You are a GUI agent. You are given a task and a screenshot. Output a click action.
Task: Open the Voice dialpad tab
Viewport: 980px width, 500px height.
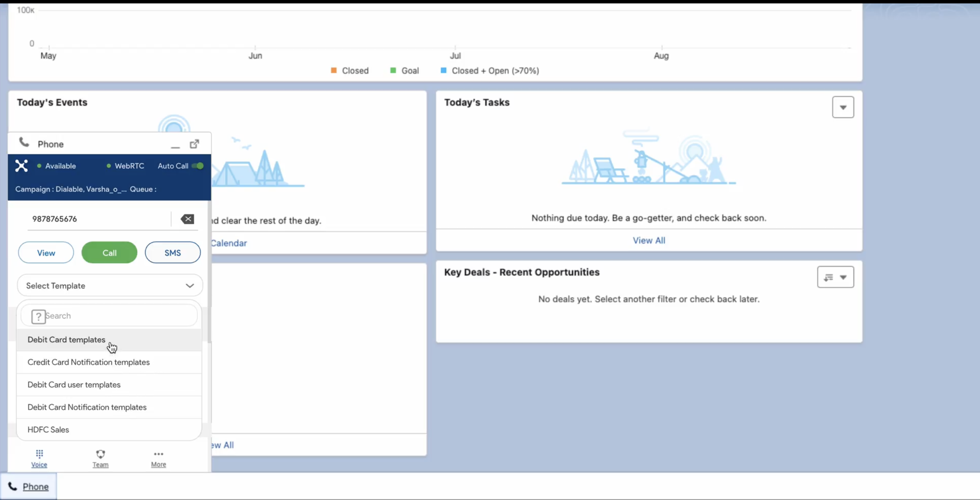click(39, 458)
